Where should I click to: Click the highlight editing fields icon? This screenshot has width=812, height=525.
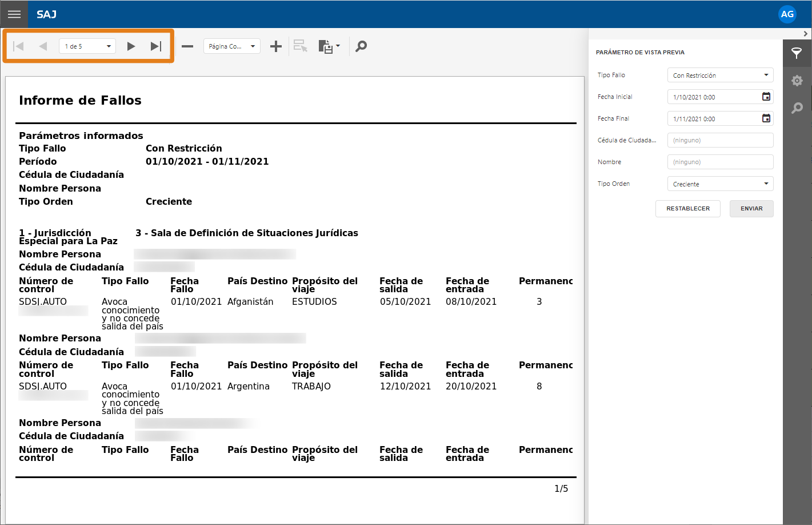[x=301, y=46]
